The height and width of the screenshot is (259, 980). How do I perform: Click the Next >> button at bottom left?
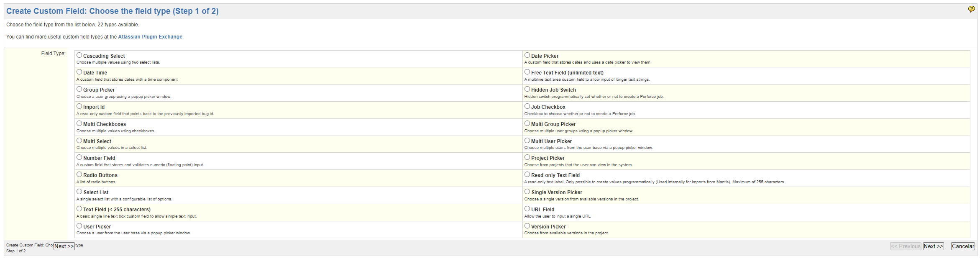[x=64, y=246]
